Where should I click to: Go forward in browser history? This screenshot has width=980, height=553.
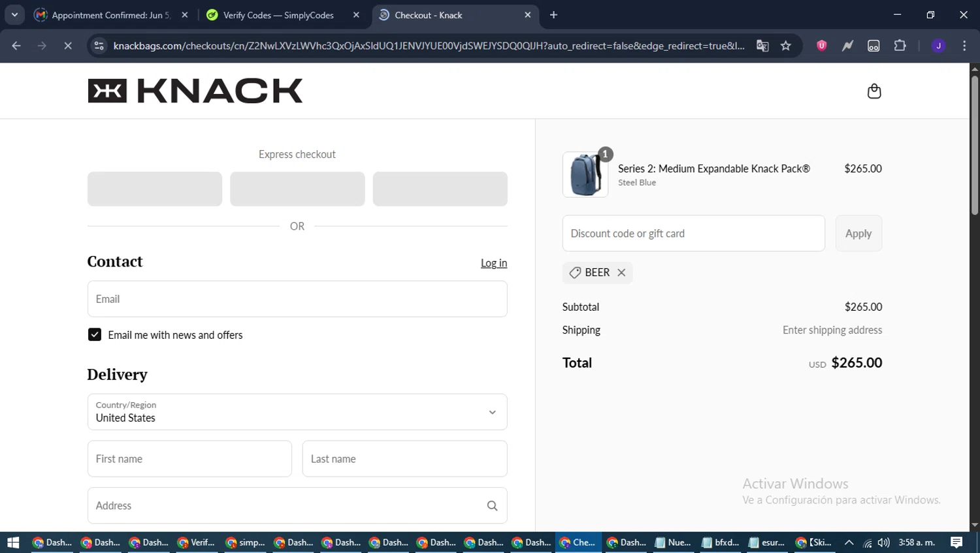tap(42, 46)
